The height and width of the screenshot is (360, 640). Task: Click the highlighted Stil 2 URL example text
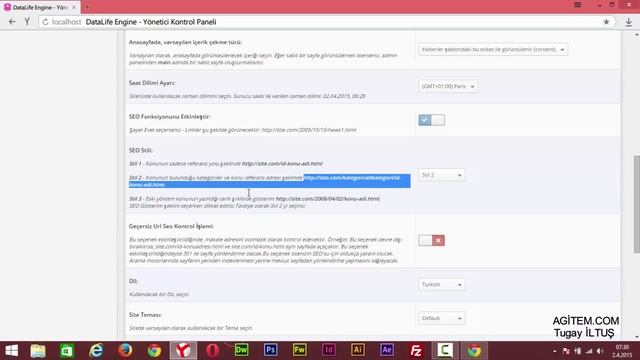pos(270,181)
